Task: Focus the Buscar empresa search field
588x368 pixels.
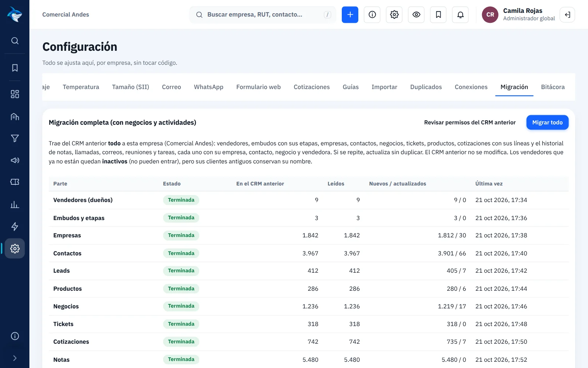Action: [x=263, y=15]
